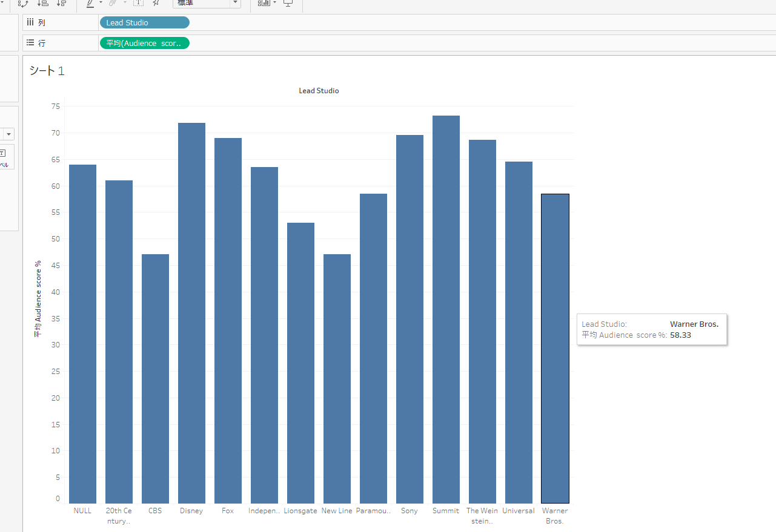
Task: Select The Weinstein bar
Action: click(482, 321)
